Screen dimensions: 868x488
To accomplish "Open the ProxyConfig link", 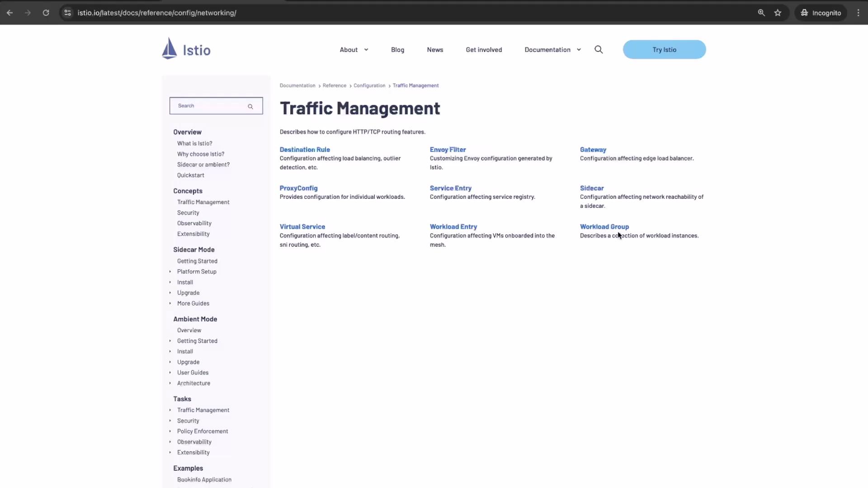I will pos(298,188).
